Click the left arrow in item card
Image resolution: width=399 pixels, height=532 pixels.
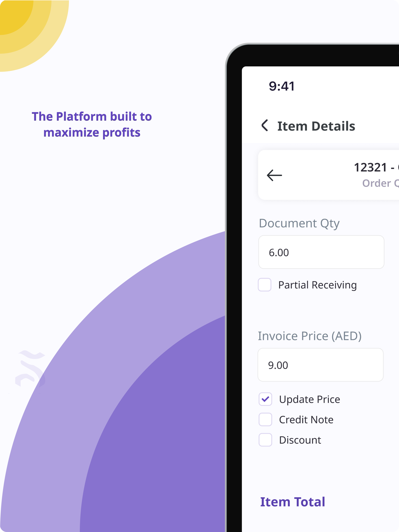pyautogui.click(x=274, y=175)
